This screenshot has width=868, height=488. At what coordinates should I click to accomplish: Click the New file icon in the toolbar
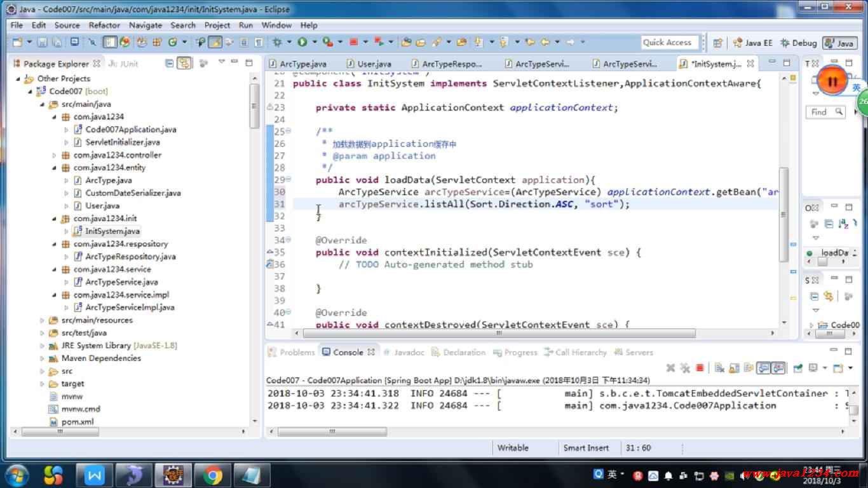click(x=17, y=43)
